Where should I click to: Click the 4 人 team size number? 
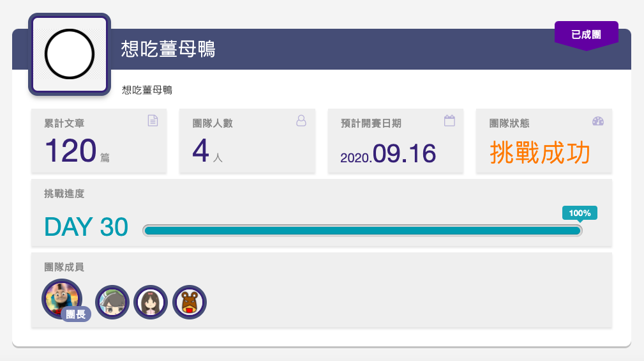[207, 151]
